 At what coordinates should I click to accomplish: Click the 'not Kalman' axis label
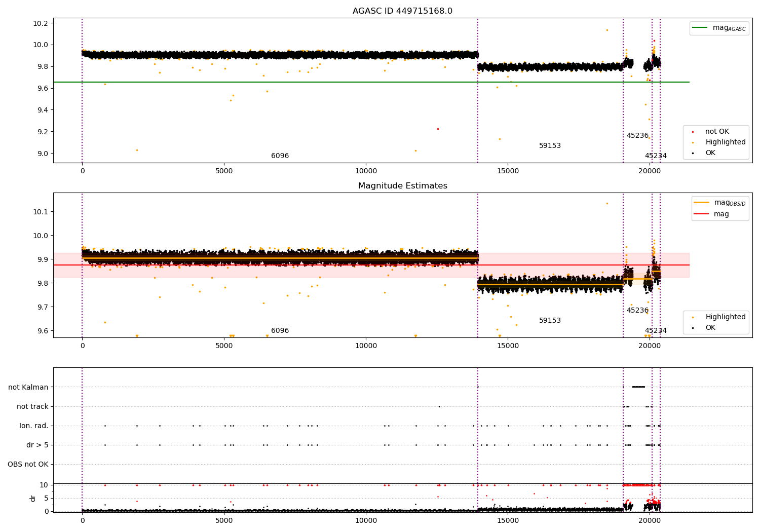(28, 388)
